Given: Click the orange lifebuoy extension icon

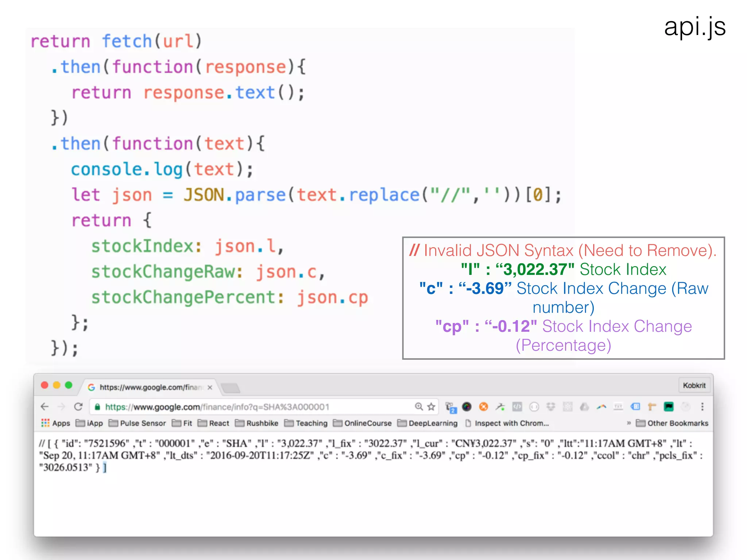Looking at the screenshot, I should [x=484, y=407].
